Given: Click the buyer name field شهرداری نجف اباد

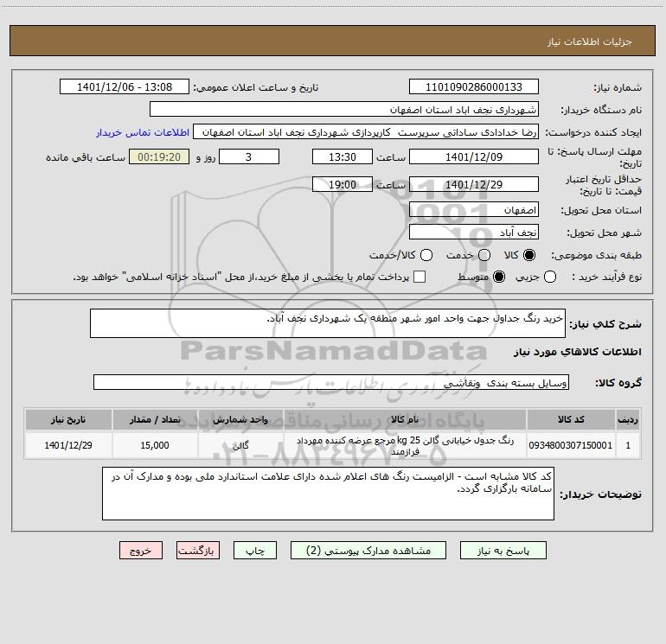Looking at the screenshot, I should click(344, 110).
